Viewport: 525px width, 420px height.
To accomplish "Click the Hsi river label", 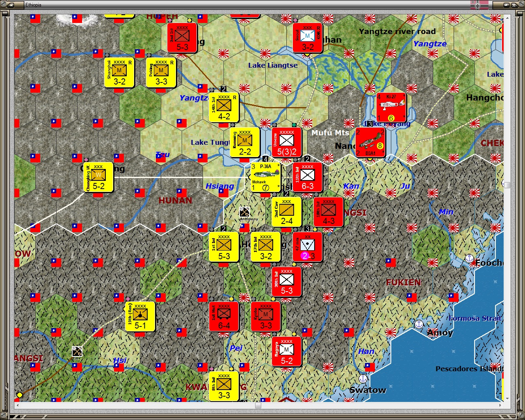I will coord(120,361).
